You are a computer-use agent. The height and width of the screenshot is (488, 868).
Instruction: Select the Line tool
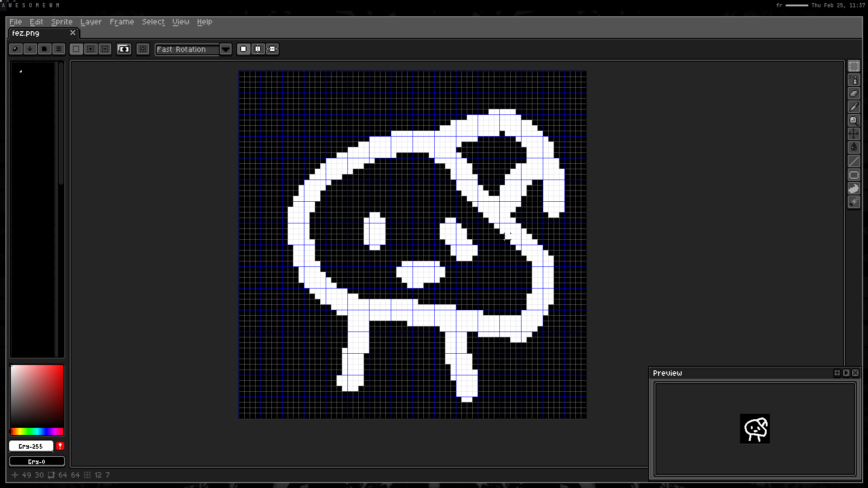[854, 161]
